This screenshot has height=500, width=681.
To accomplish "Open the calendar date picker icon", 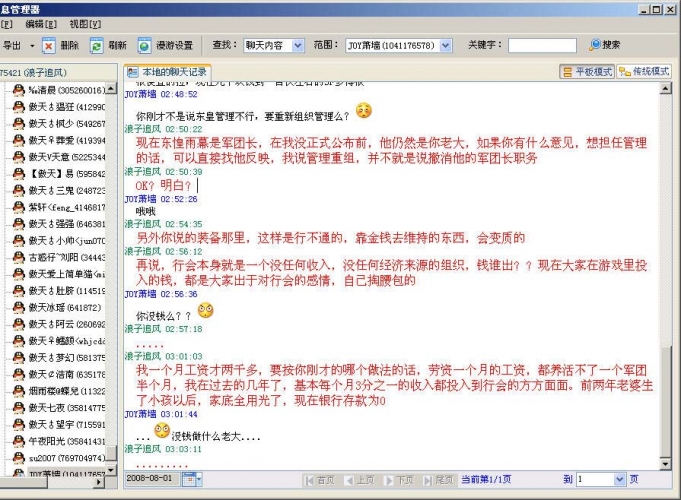I will tap(191, 480).
